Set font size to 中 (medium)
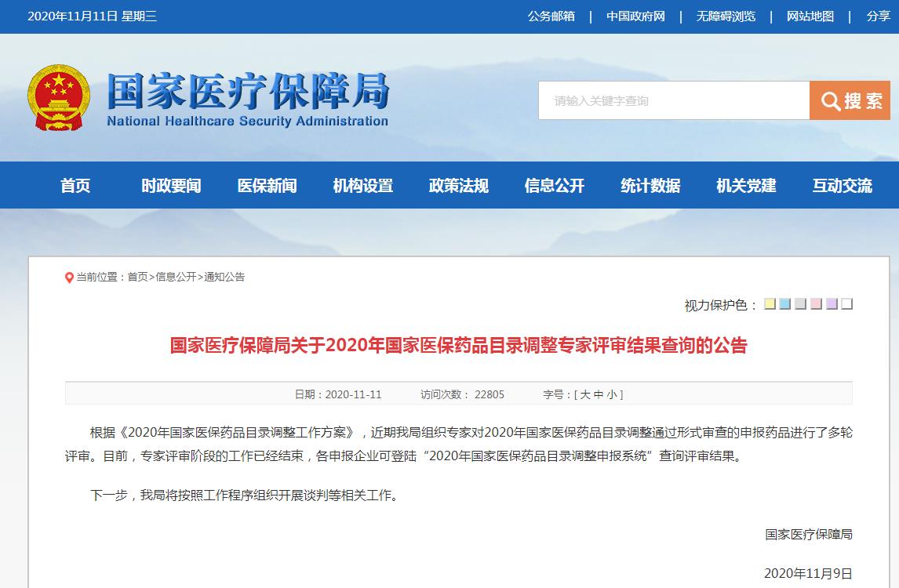The width and height of the screenshot is (899, 588). click(x=599, y=394)
